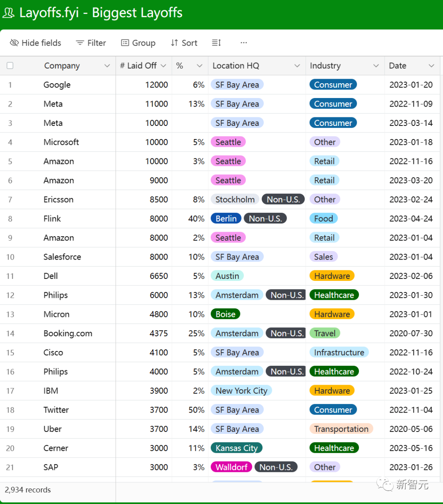
Task: Tick the select-all checkbox in header row
Action: coord(10,66)
